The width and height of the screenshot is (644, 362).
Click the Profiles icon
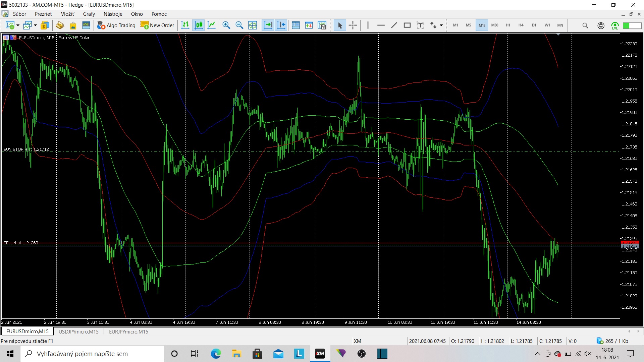[28, 25]
